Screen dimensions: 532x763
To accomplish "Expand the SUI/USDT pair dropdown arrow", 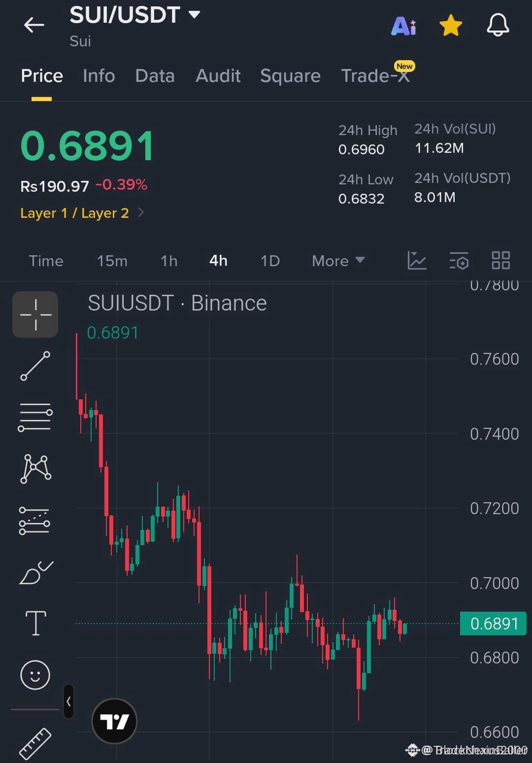I will point(195,14).
